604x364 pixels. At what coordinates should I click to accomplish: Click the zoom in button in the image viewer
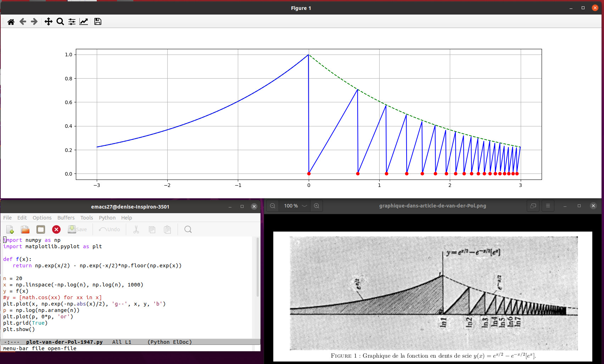coord(317,206)
